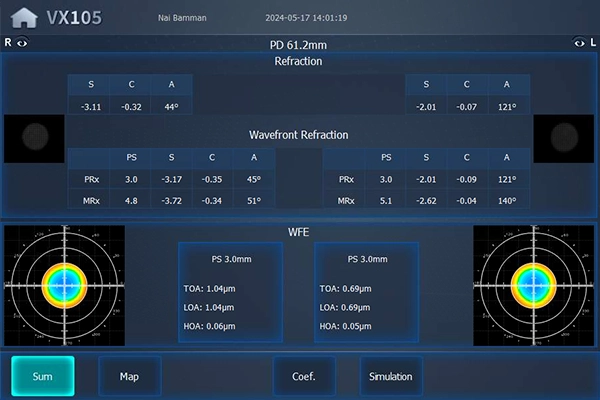Switch to the Sum tab

tap(42, 377)
